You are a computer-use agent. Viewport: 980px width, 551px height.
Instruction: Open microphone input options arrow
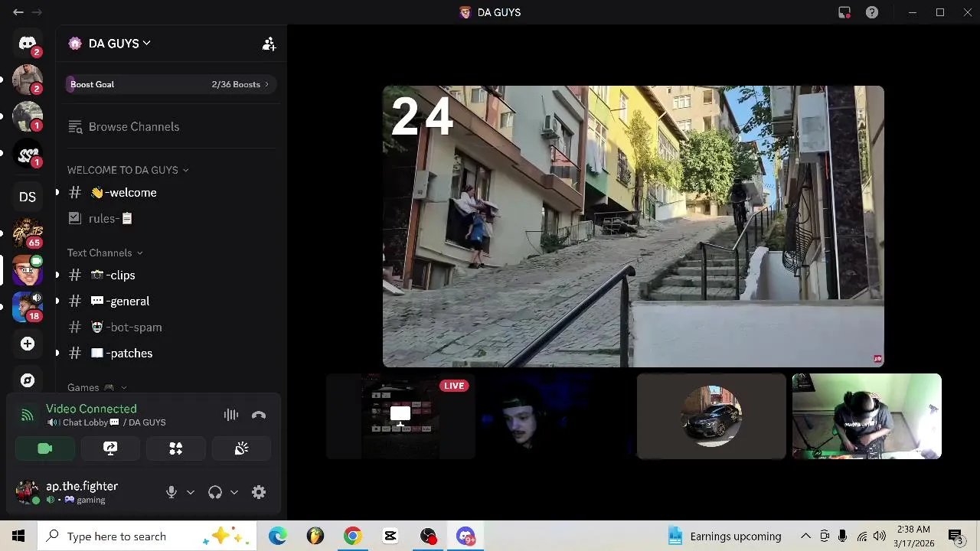tap(191, 492)
